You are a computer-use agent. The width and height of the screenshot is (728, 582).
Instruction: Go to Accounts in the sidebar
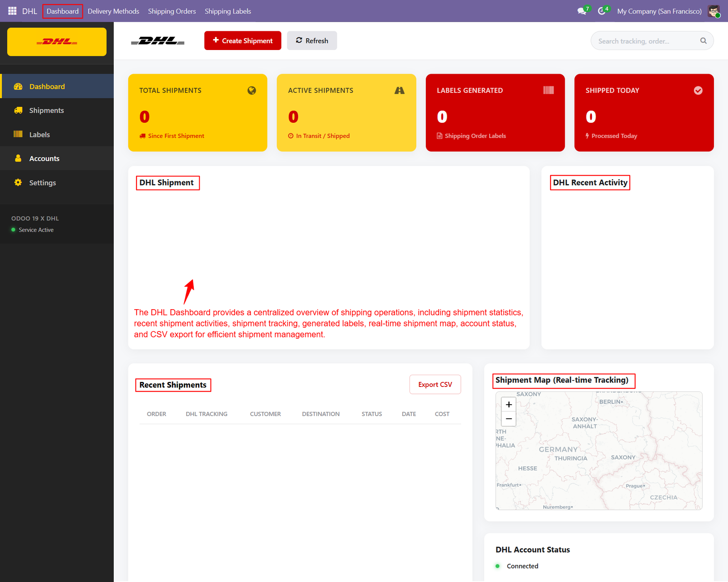coord(57,158)
